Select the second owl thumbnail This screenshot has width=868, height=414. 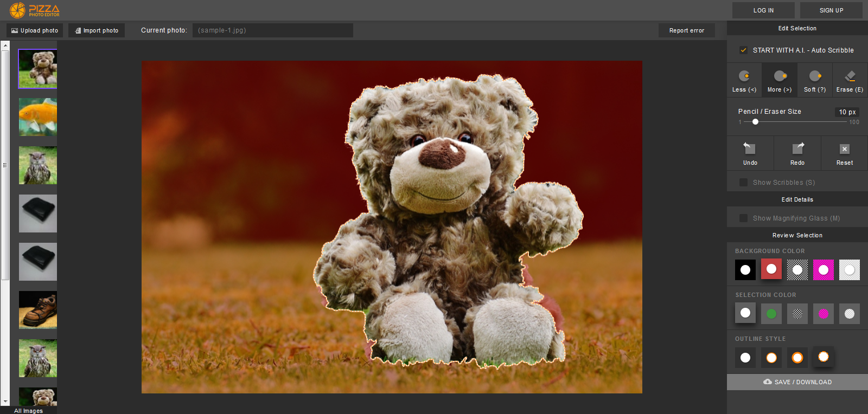pyautogui.click(x=38, y=358)
